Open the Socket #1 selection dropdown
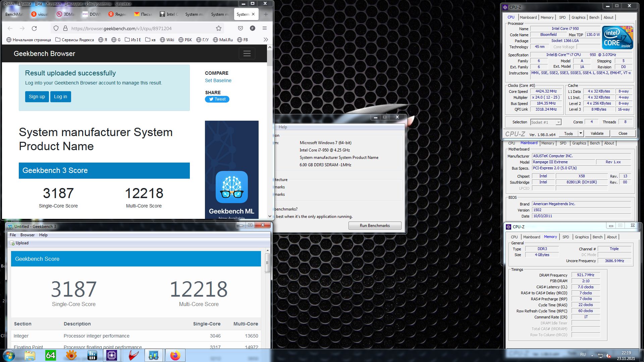Screen dimensions: 644x362 546,122
